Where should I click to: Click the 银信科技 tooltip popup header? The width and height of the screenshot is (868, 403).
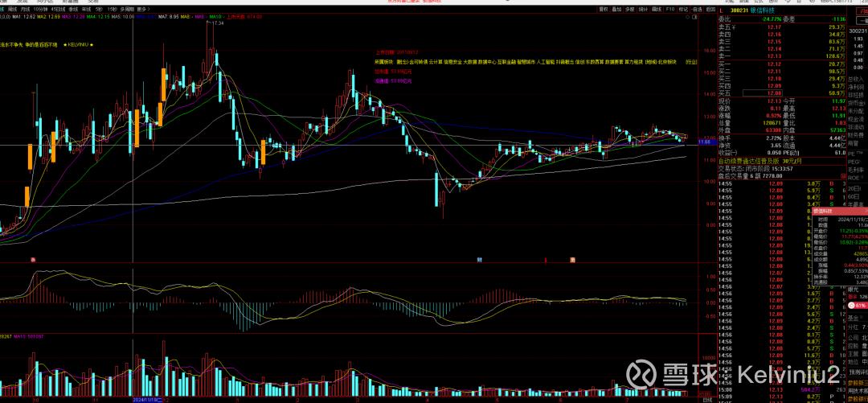pos(841,212)
